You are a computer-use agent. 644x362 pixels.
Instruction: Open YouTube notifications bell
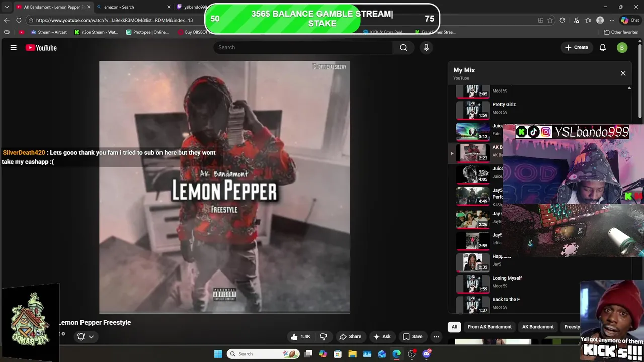tap(603, 48)
